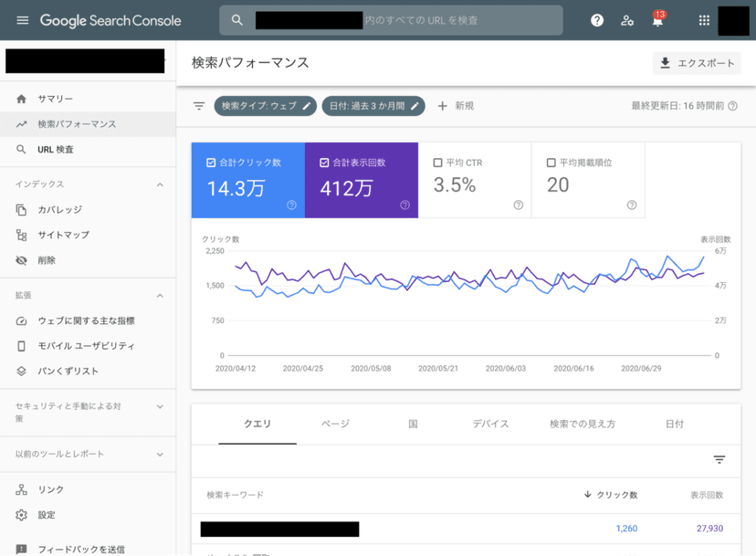Click the 1,260 clicks value
The image size is (756, 556).
pyautogui.click(x=626, y=529)
